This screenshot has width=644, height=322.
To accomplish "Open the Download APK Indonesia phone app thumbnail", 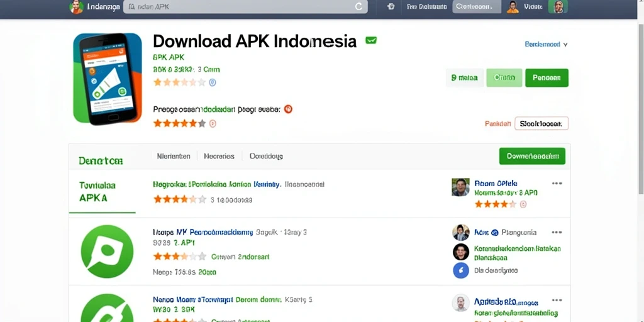I will (x=107, y=79).
